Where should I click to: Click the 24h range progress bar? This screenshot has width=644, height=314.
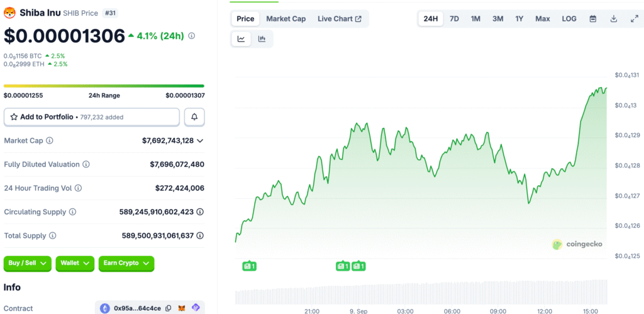click(104, 86)
